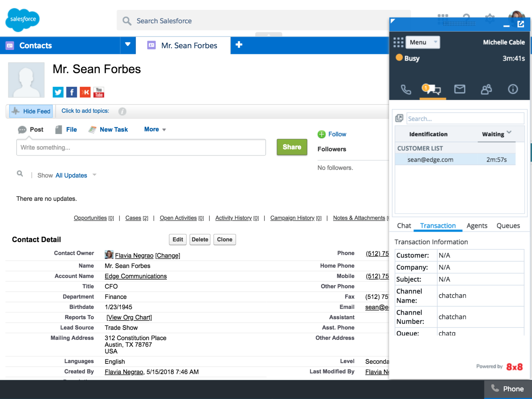Select the Post feed action
The width and height of the screenshot is (532, 399).
click(31, 130)
